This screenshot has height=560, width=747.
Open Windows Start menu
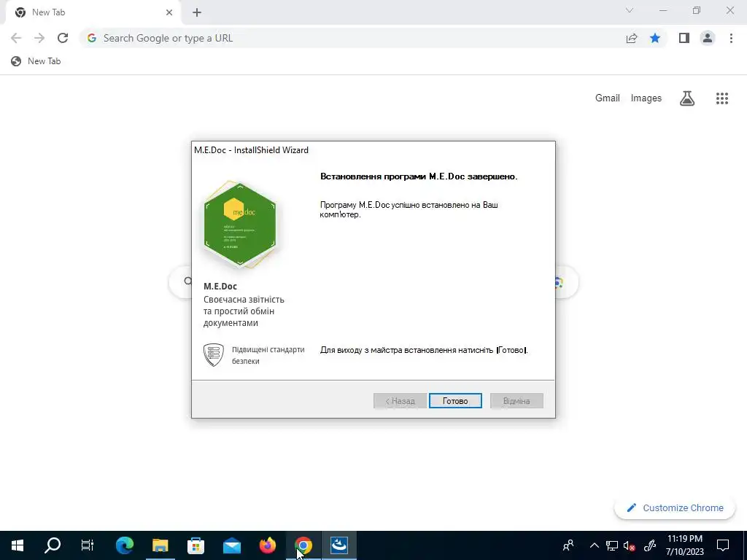[18, 545]
